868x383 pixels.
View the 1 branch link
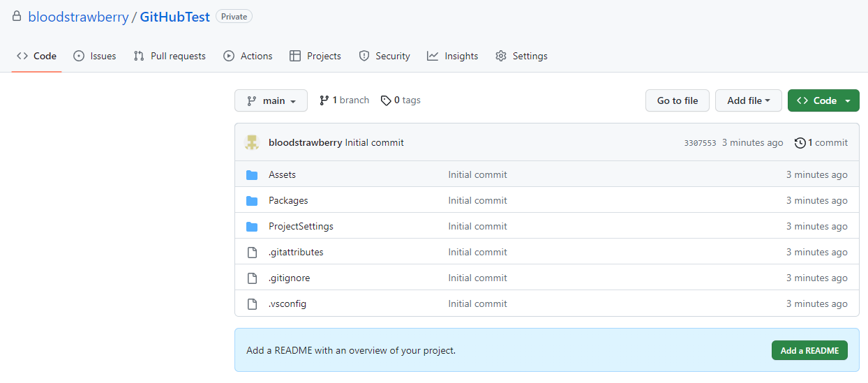click(344, 100)
